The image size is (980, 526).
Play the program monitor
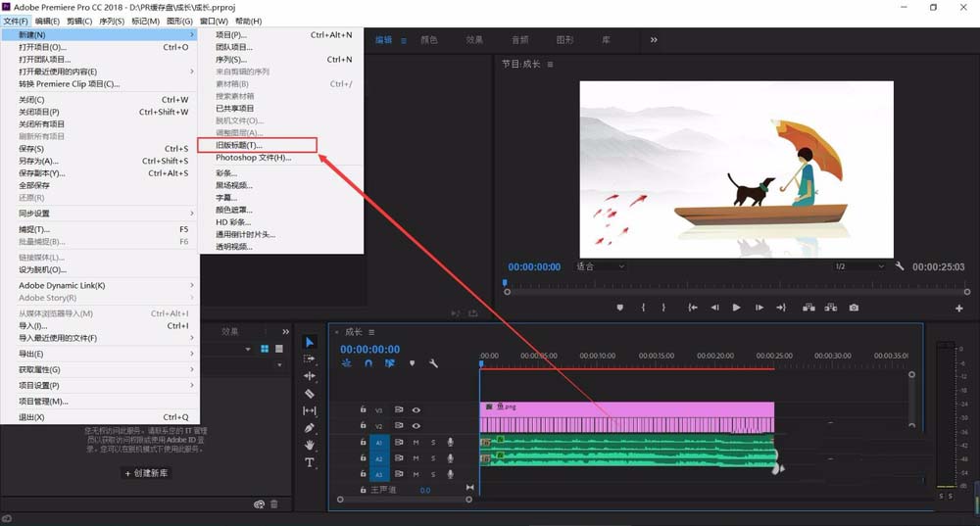tap(736, 308)
